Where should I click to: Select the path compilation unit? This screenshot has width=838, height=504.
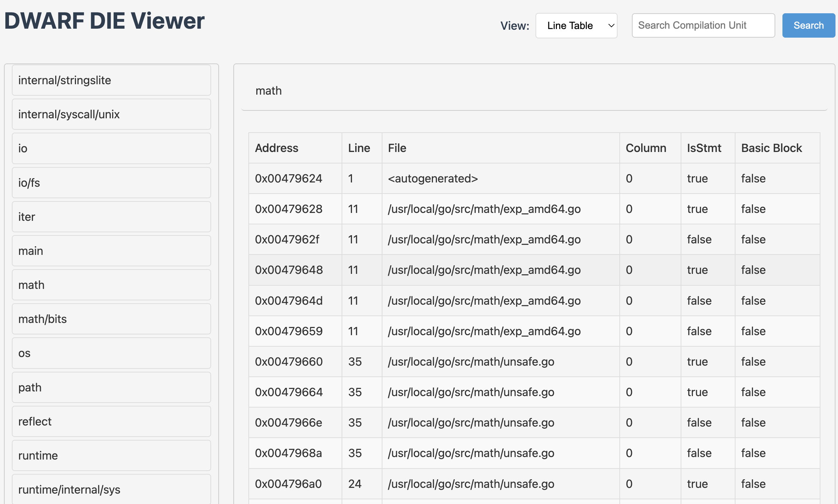(111, 387)
